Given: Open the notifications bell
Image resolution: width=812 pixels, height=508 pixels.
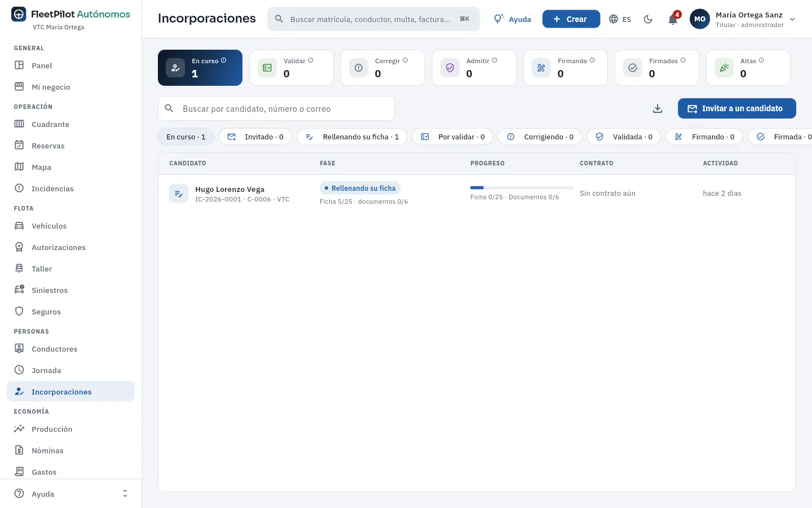Looking at the screenshot, I should click(673, 19).
